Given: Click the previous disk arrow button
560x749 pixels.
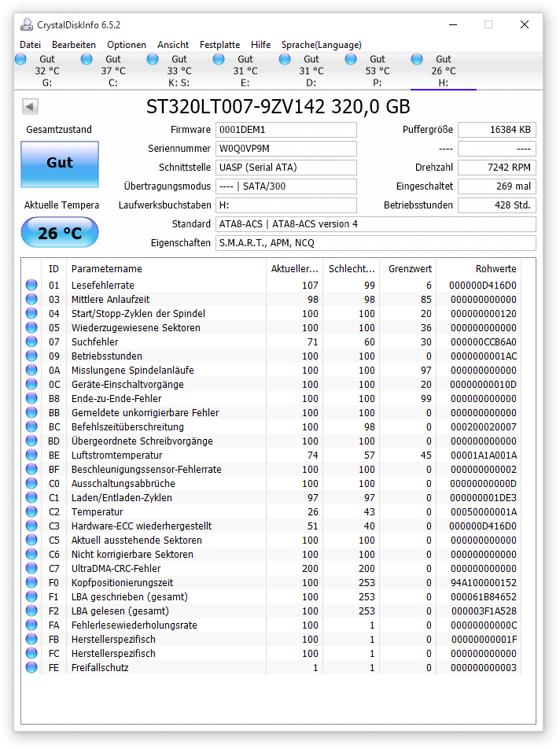Looking at the screenshot, I should tap(30, 106).
